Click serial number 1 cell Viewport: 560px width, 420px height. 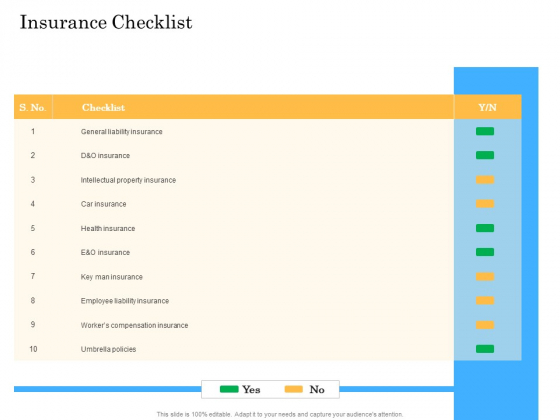[x=33, y=132]
